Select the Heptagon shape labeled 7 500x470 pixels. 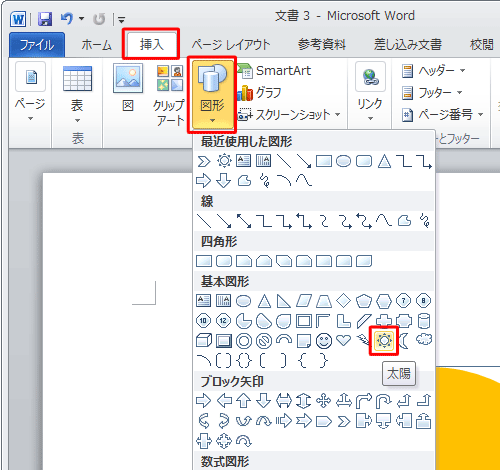coord(404,301)
